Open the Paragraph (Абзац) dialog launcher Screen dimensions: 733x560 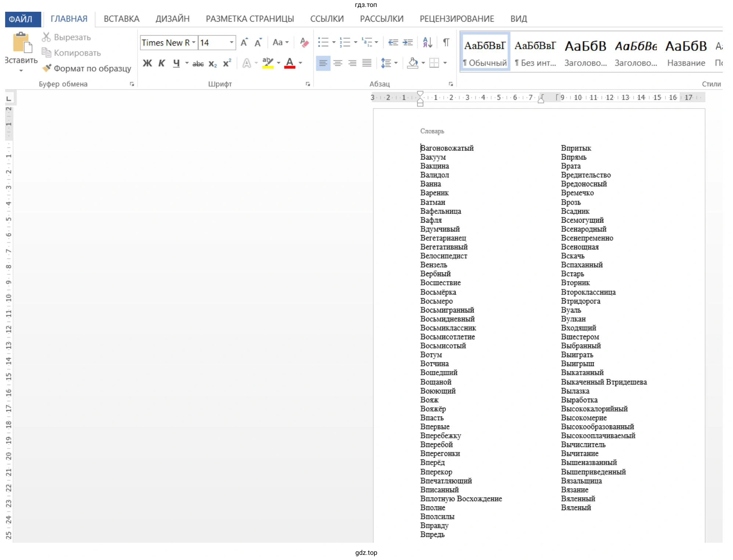pos(451,84)
